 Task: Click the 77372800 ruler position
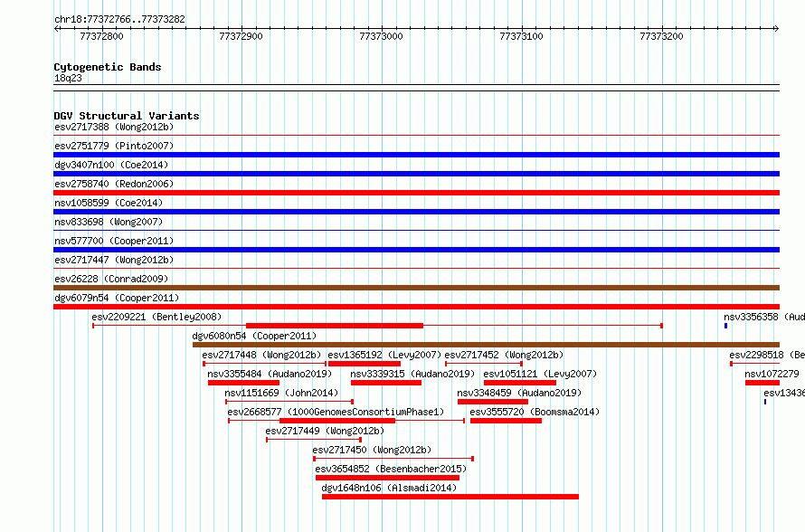(101, 36)
